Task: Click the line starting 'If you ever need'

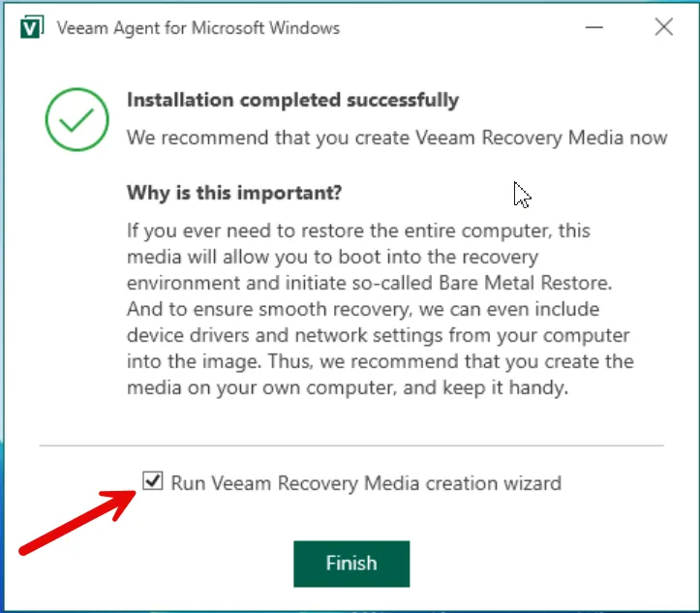Action: 358,231
